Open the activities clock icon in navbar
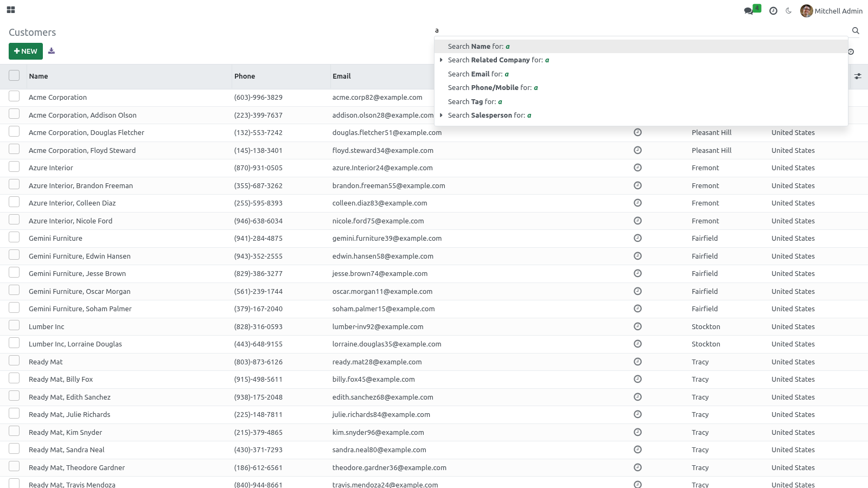868x488 pixels. (x=773, y=11)
